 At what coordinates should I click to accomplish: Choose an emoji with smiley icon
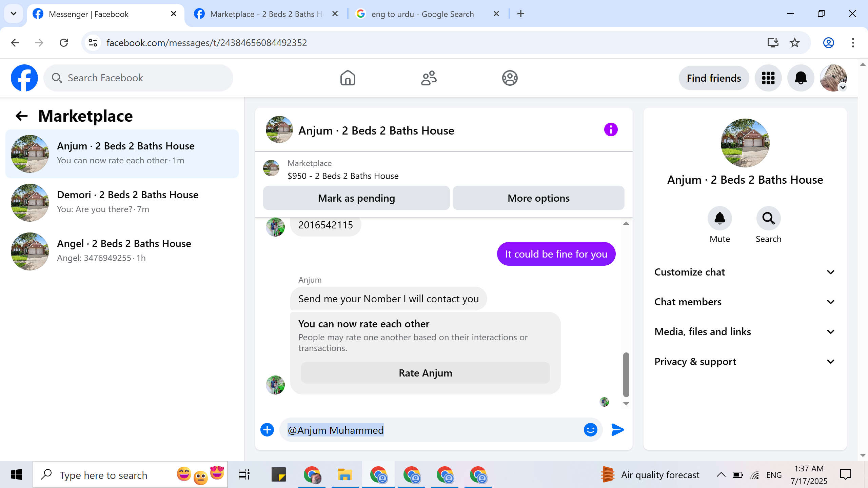(590, 430)
